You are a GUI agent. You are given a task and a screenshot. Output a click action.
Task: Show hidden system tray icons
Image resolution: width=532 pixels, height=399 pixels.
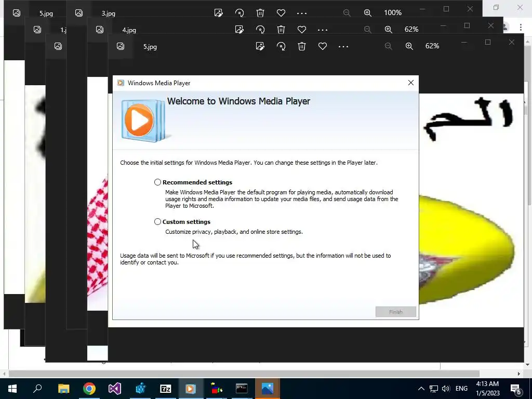coord(421,389)
